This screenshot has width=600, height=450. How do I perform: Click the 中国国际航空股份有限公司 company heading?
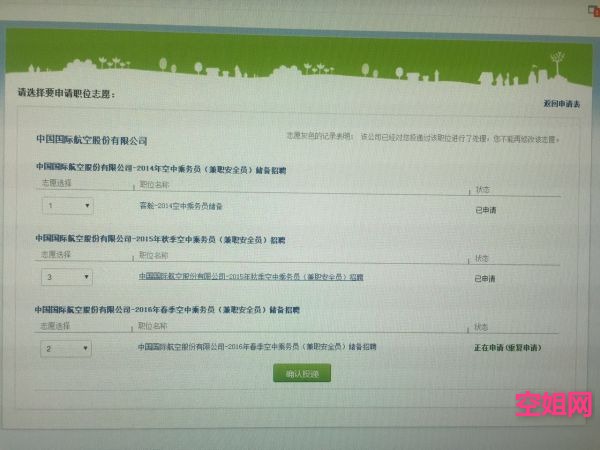[92, 140]
